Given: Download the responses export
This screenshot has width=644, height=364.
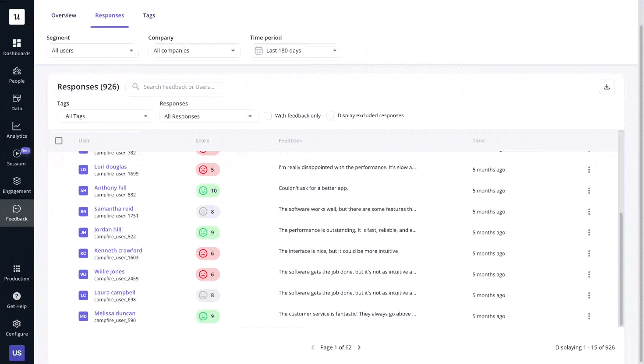Looking at the screenshot, I should pyautogui.click(x=607, y=87).
